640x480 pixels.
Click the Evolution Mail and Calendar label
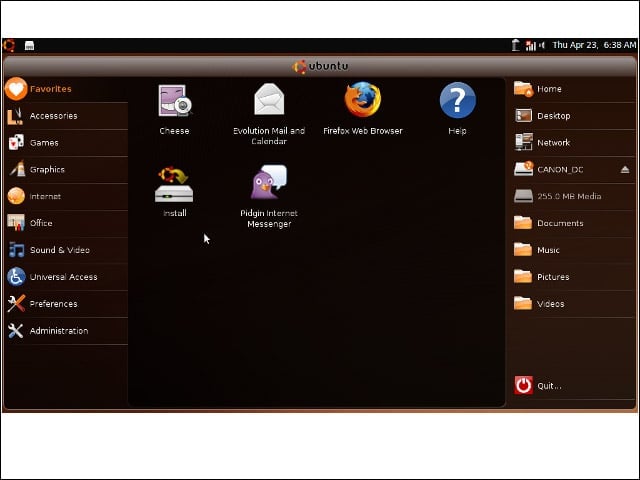tap(269, 136)
